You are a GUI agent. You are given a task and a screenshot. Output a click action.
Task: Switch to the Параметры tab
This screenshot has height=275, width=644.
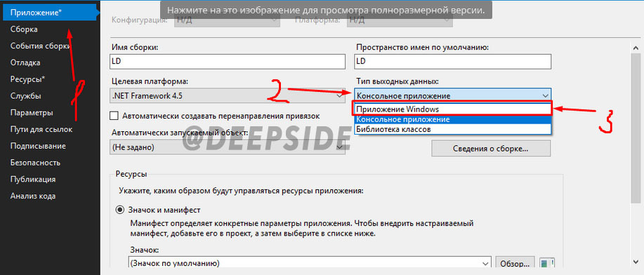tap(32, 112)
